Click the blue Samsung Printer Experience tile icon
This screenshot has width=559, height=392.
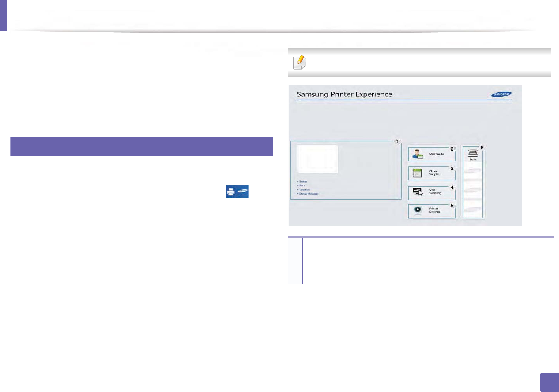click(237, 192)
